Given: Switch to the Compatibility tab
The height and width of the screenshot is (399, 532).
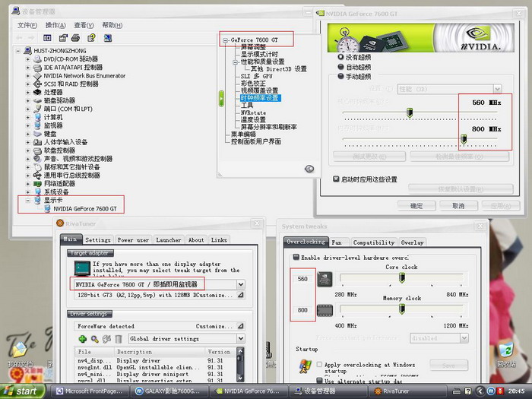Looking at the screenshot, I should (374, 242).
